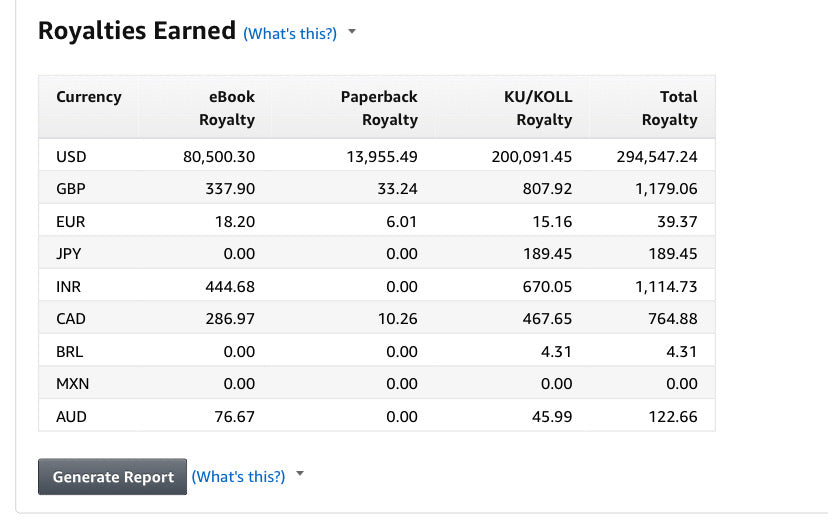Click the Paperback Royalty column header
Screen dimensions: 828x532
point(379,108)
